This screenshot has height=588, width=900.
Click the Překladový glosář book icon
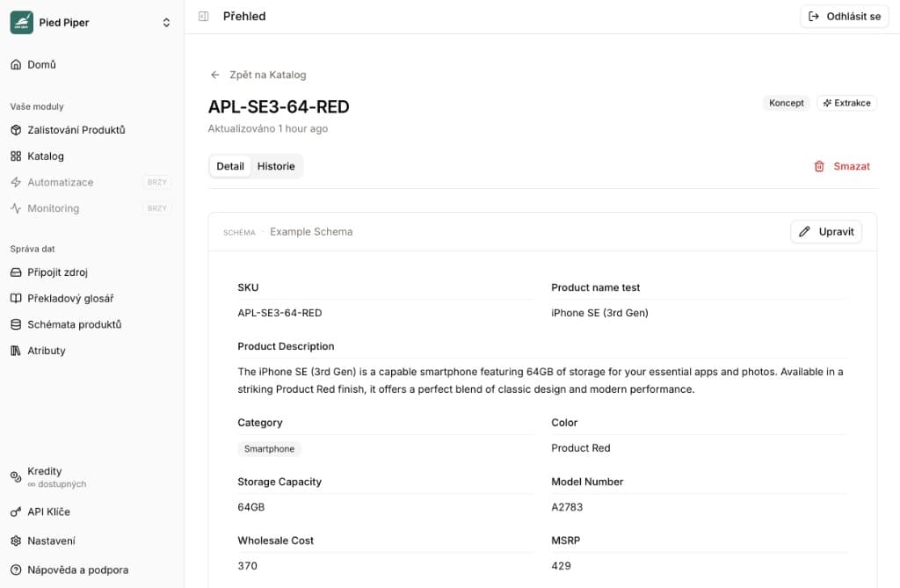[16, 298]
